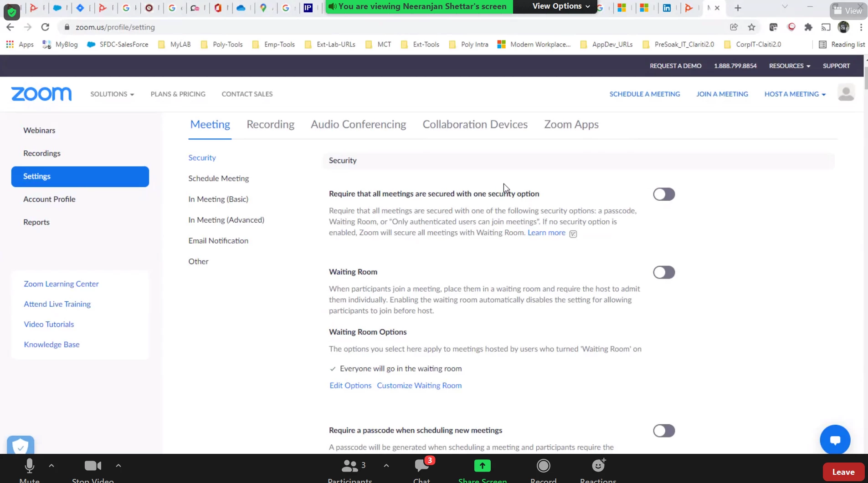
Task: Toggle require passcode when scheduling meetings
Action: tap(664, 431)
